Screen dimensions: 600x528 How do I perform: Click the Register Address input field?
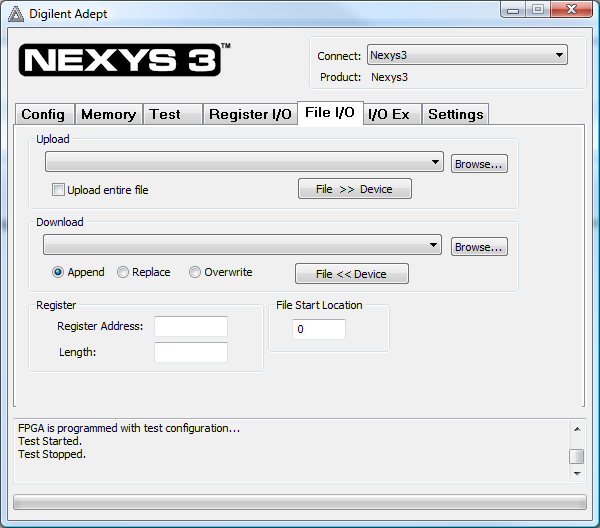[191, 326]
